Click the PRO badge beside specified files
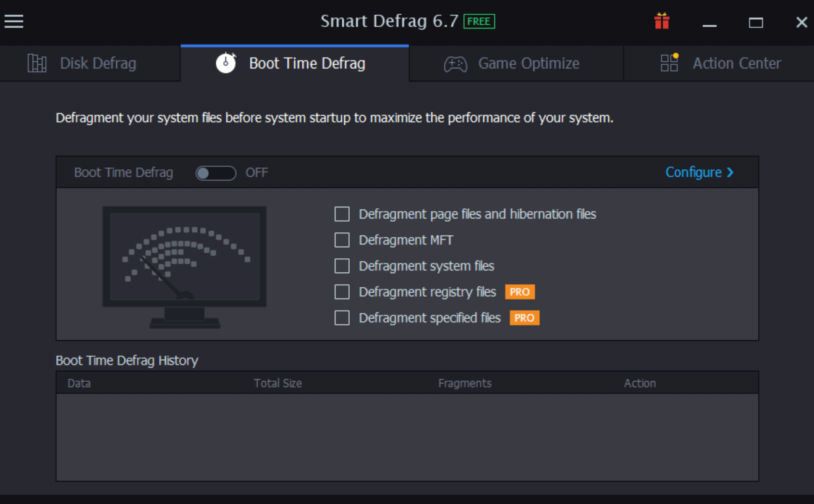Image resolution: width=814 pixels, height=504 pixels. pos(524,317)
